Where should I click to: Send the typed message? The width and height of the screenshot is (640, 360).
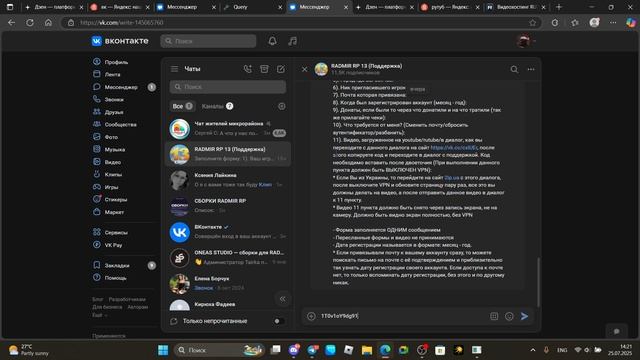click(x=524, y=316)
